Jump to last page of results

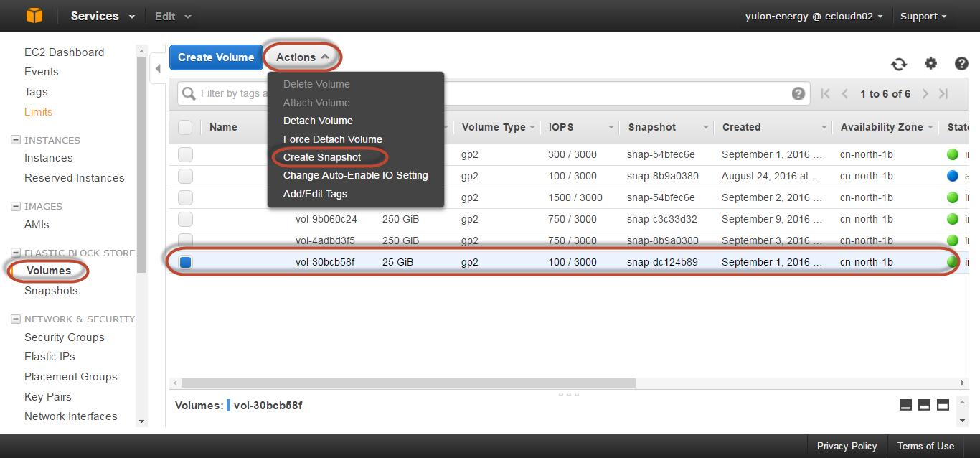(x=944, y=94)
